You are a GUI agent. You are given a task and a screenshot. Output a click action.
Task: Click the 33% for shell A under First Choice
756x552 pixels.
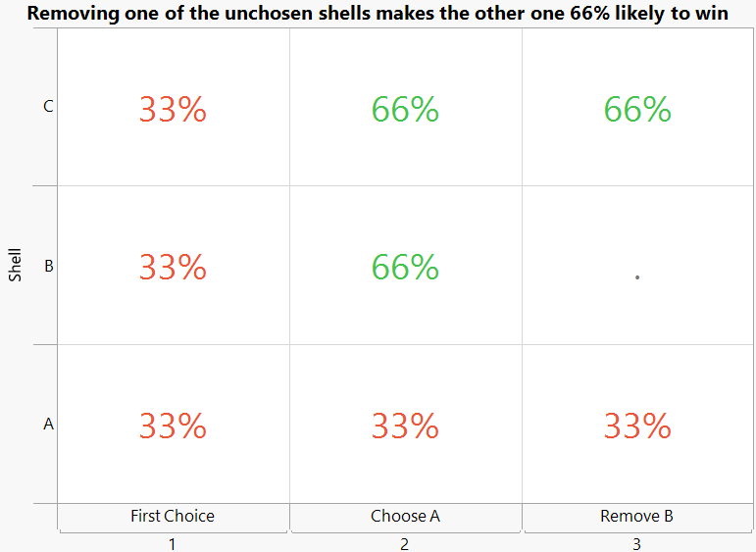click(x=173, y=426)
